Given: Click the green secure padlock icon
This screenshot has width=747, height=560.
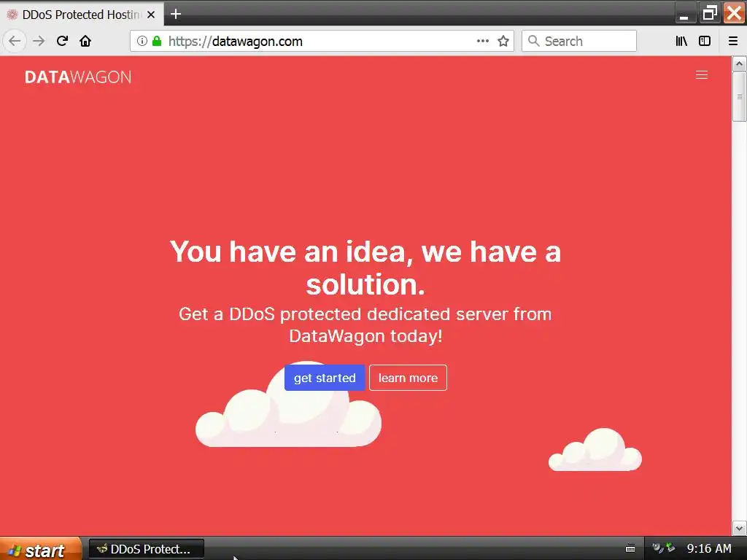Looking at the screenshot, I should [x=157, y=41].
